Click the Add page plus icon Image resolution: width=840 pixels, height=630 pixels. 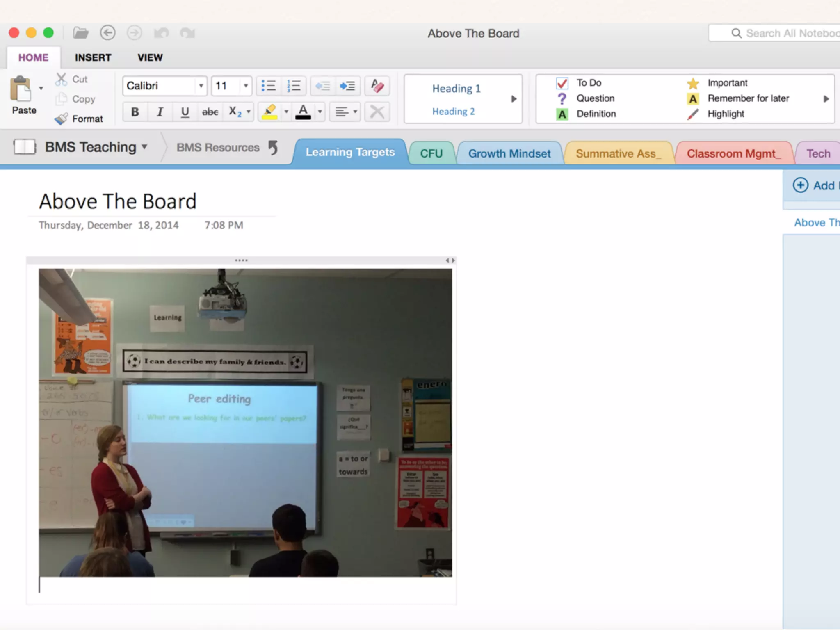click(x=800, y=185)
